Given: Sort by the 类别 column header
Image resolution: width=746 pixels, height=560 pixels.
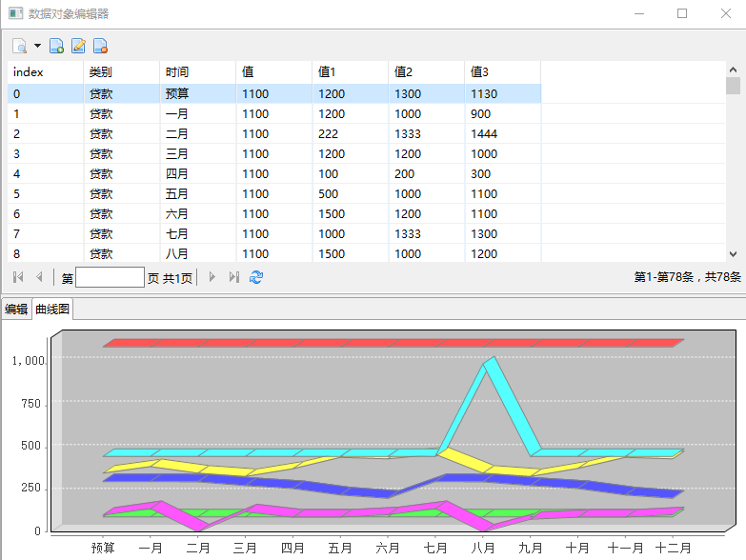Looking at the screenshot, I should [122, 72].
